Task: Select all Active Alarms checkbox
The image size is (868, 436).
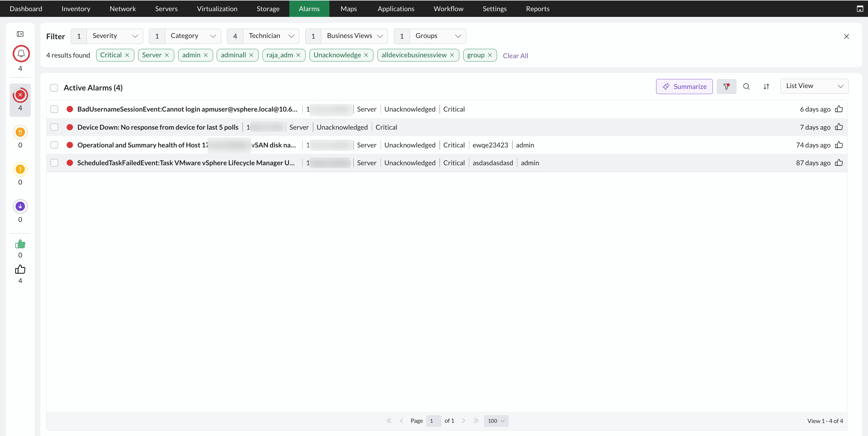Action: pos(54,88)
